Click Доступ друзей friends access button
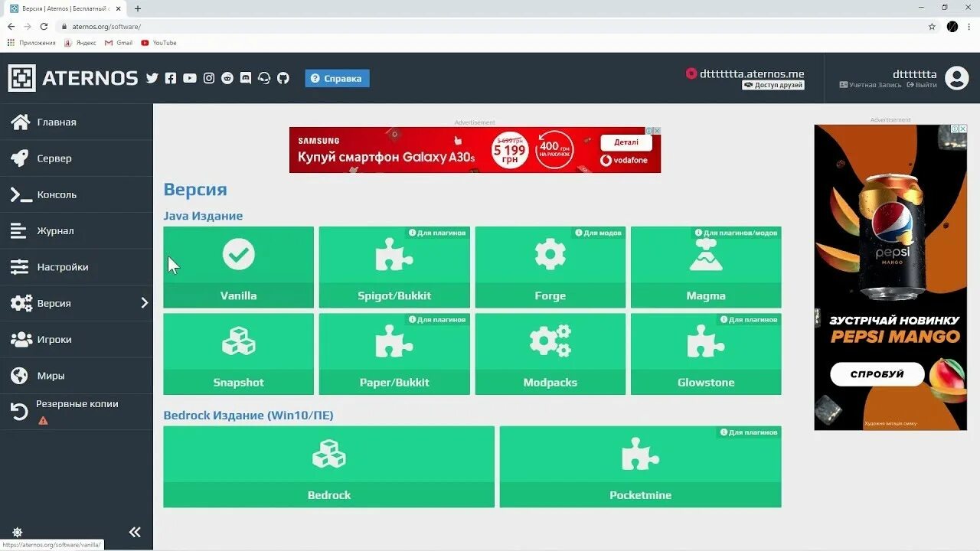This screenshot has height=551, width=980. coord(773,85)
